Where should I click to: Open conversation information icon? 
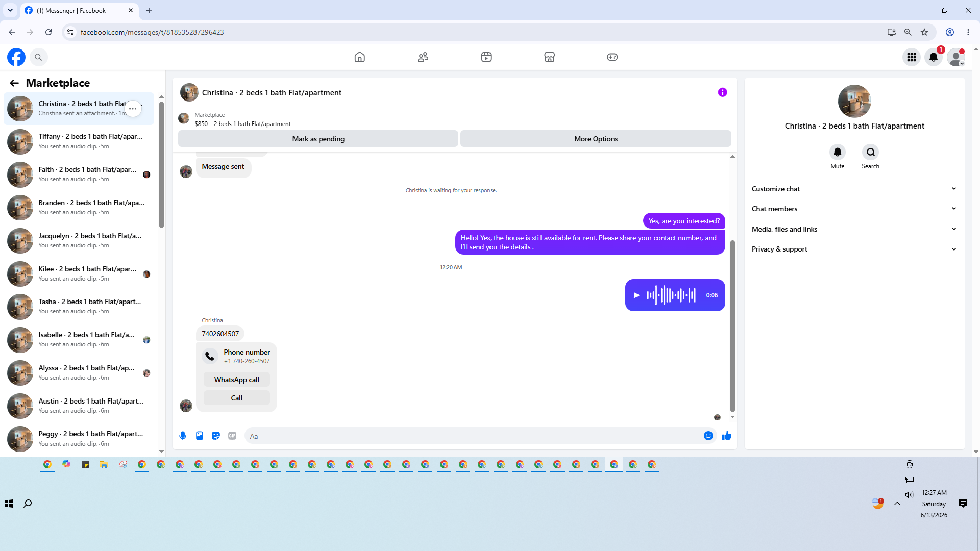click(x=723, y=92)
